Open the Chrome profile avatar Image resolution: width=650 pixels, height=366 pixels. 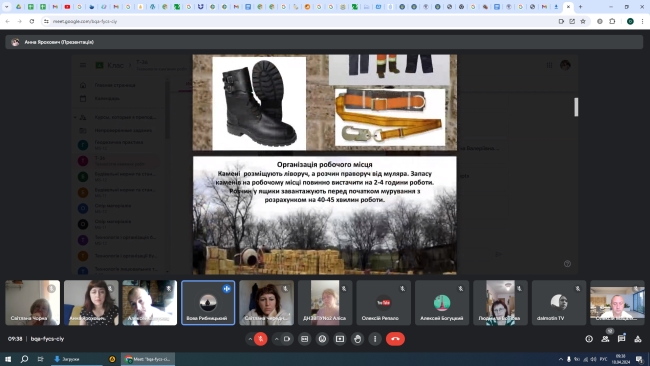630,21
